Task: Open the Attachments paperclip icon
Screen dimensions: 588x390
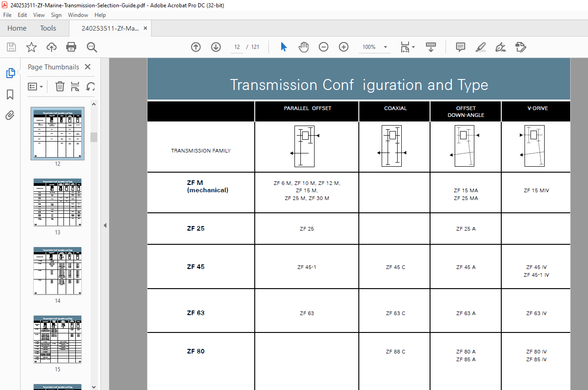Action: point(10,116)
